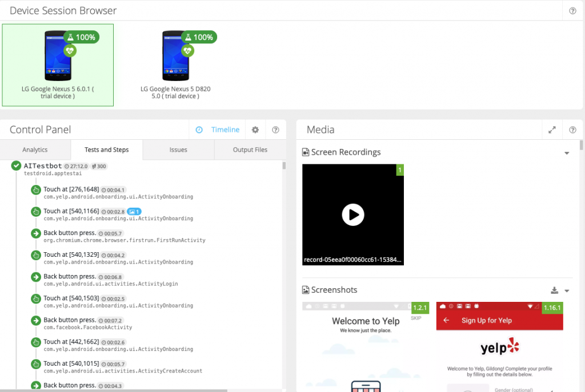Click step activity text com.yelp.android.ui.activities.ActivityLogin
The image size is (585, 392).
(111, 284)
